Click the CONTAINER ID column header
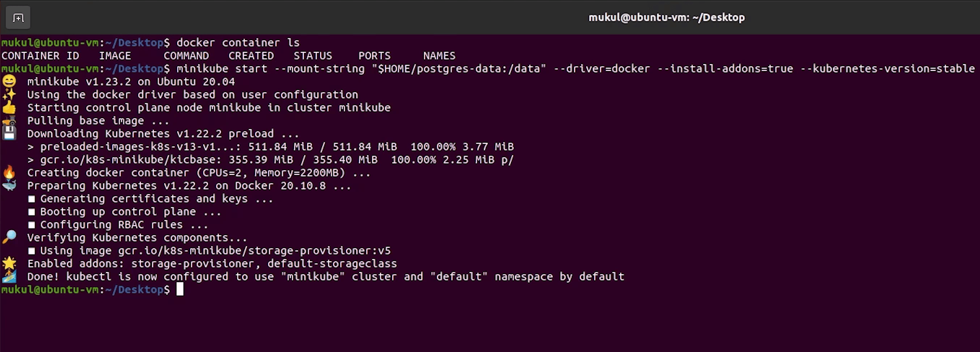The image size is (980, 352). point(40,56)
